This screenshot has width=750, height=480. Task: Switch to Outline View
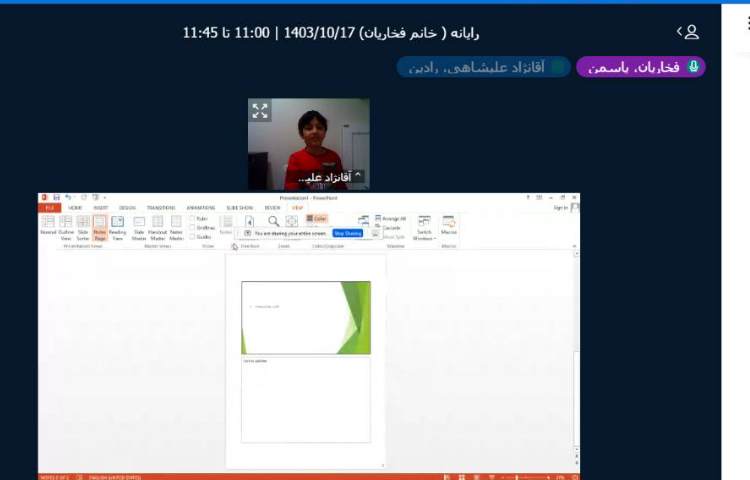66,228
